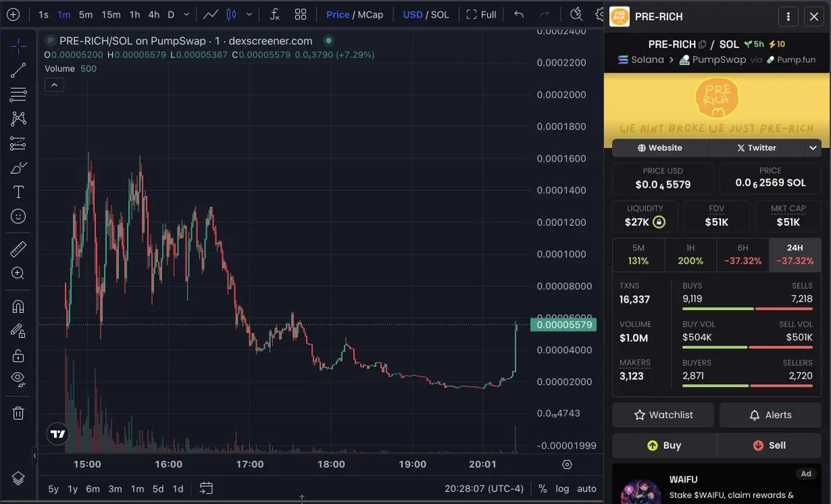
Task: Toggle hide all drawings eye icon
Action: point(19,379)
